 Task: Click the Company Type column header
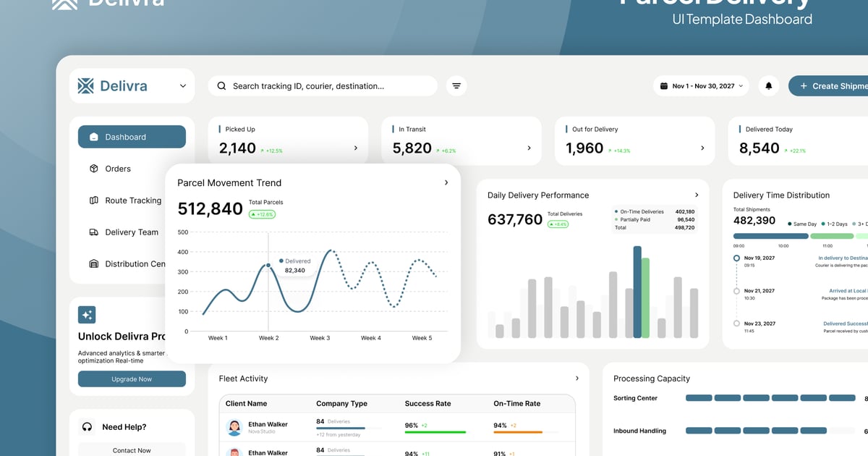(341, 403)
